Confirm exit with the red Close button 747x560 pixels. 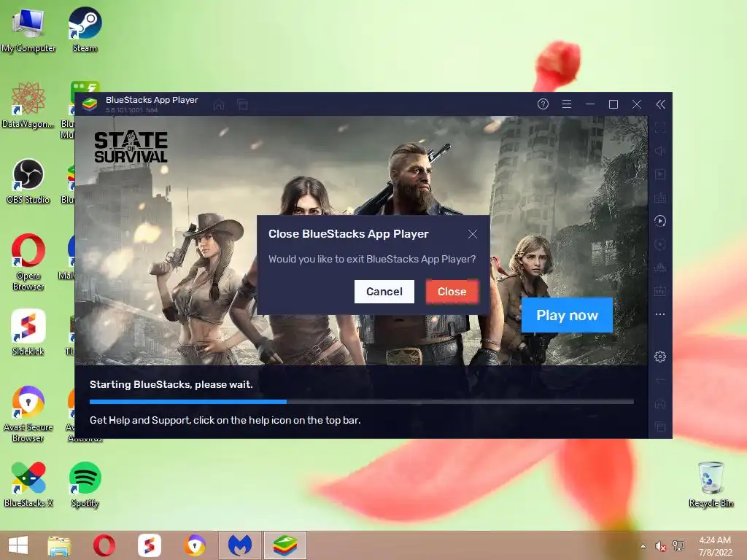point(452,292)
